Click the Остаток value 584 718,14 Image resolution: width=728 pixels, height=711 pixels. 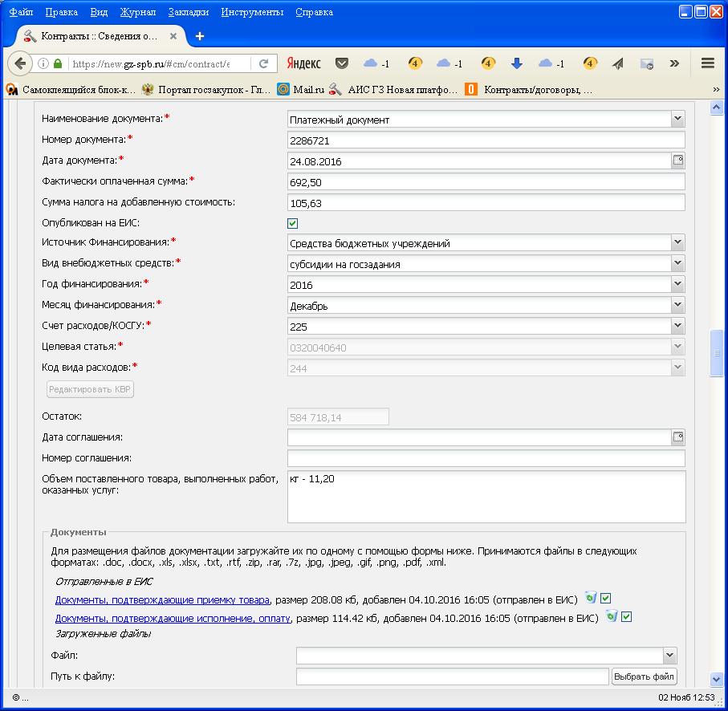tap(338, 416)
